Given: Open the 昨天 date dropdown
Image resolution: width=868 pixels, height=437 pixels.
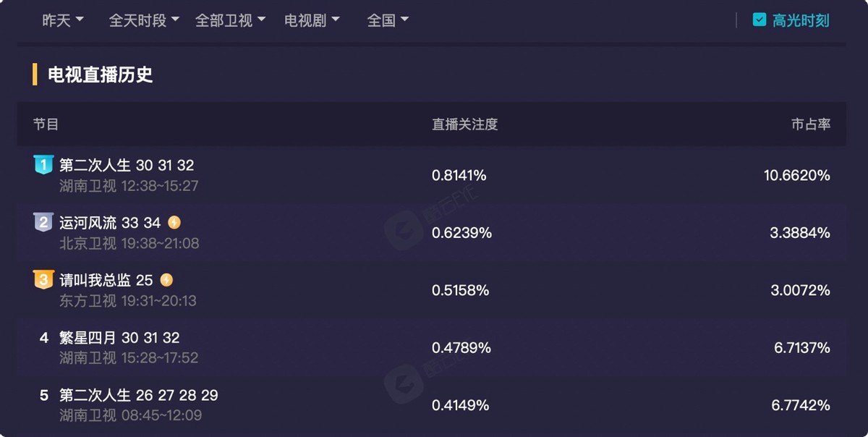Looking at the screenshot, I should pos(63,20).
